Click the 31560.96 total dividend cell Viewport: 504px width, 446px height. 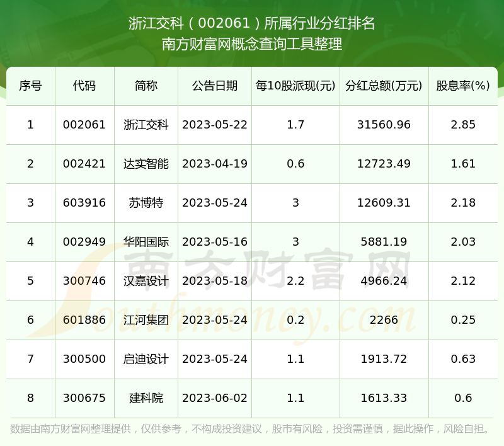coord(384,125)
